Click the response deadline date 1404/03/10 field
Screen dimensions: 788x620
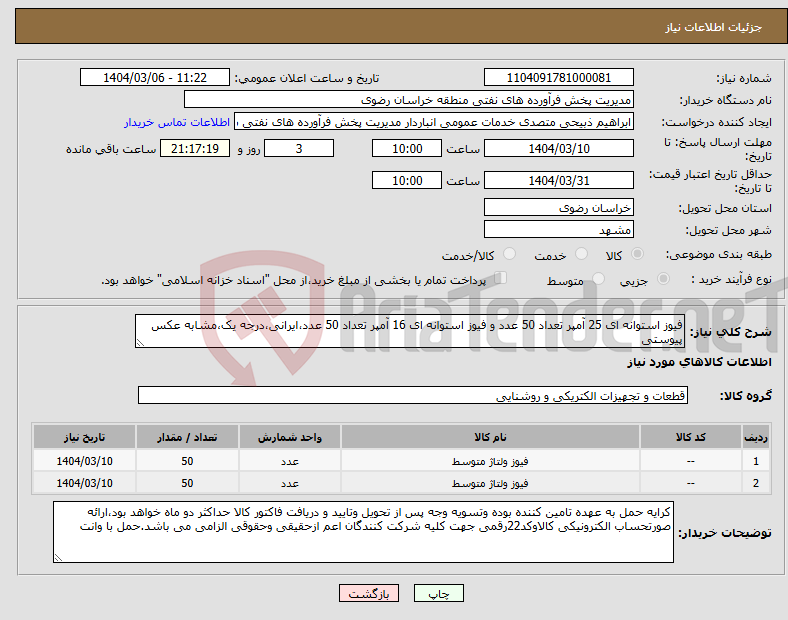[559, 149]
